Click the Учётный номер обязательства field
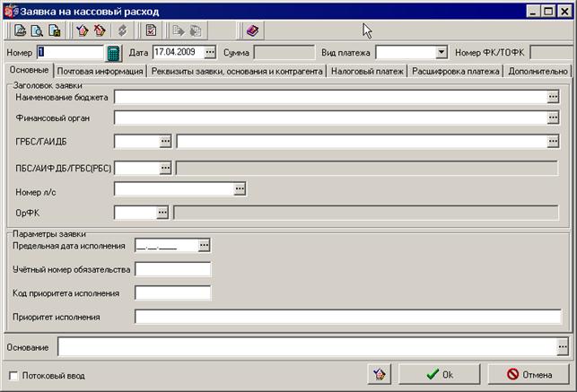The image size is (577, 392). pyautogui.click(x=173, y=269)
